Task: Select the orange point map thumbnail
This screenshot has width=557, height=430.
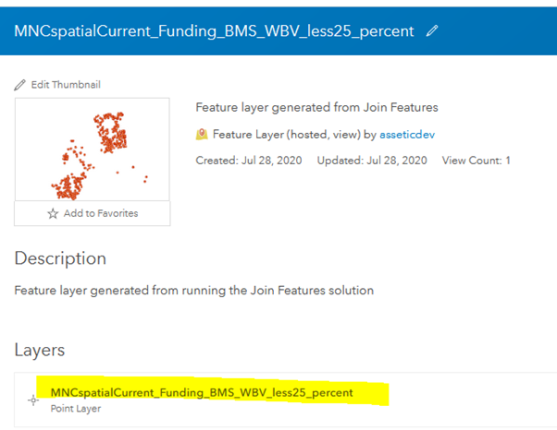Action: pyautogui.click(x=92, y=149)
